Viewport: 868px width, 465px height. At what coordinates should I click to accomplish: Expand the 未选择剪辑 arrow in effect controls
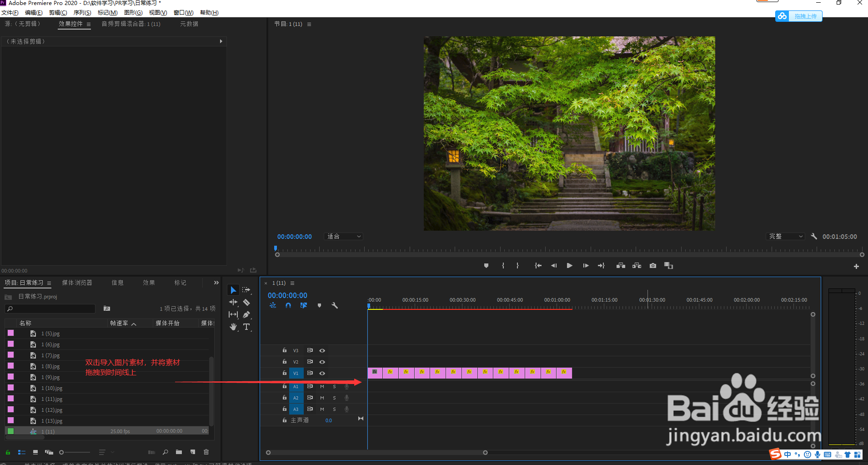click(x=221, y=41)
